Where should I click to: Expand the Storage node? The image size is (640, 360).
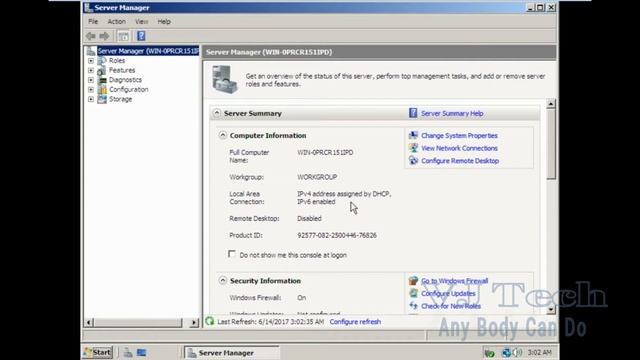(x=91, y=99)
